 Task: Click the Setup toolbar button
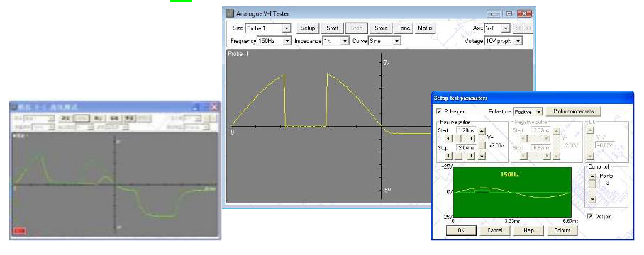[x=308, y=28]
